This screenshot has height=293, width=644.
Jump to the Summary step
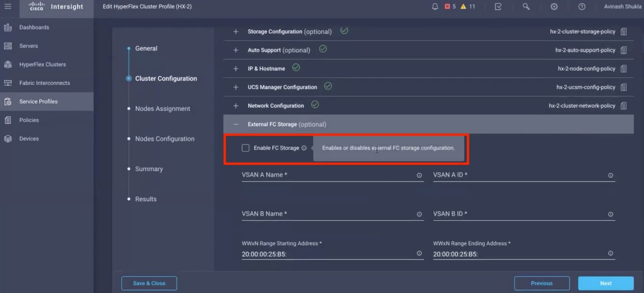coord(149,169)
